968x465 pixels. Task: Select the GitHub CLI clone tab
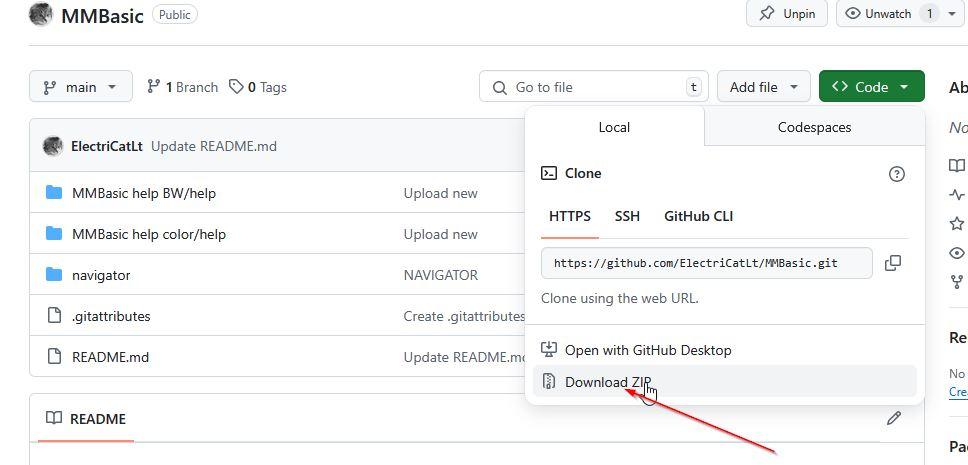[698, 216]
